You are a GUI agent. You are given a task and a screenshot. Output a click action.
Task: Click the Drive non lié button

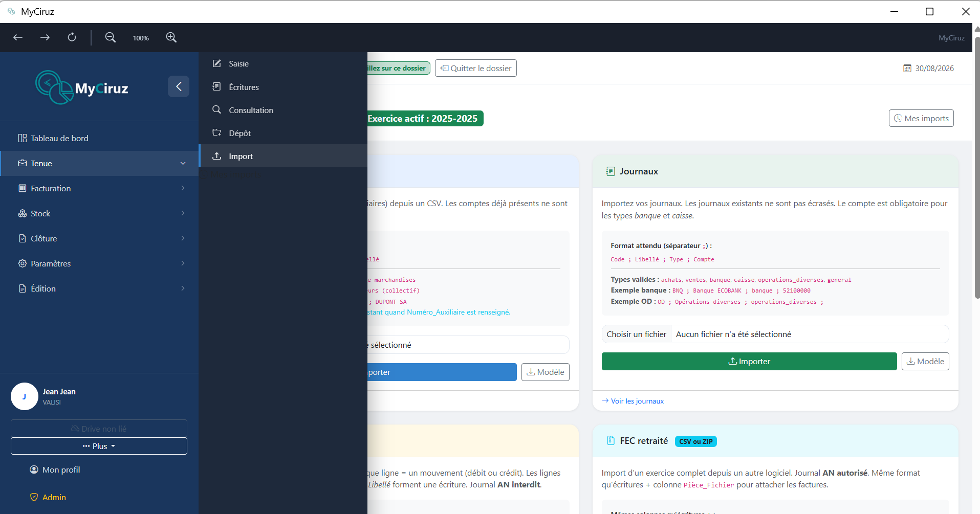click(99, 429)
